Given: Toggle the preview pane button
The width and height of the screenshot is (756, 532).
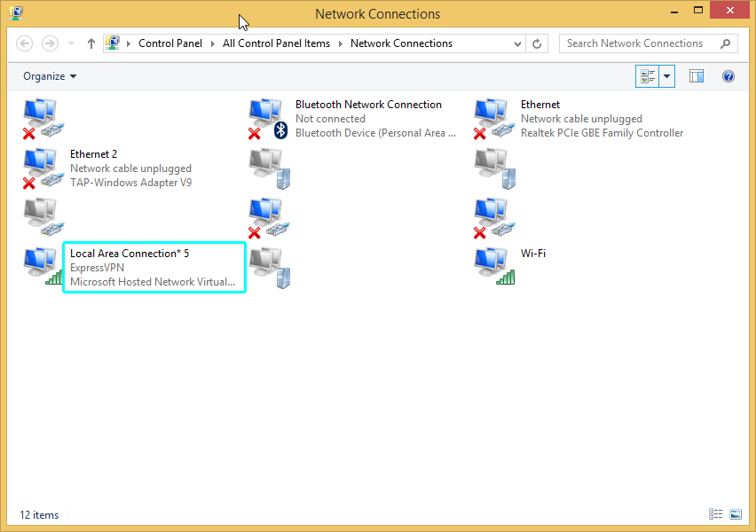Looking at the screenshot, I should [697, 76].
